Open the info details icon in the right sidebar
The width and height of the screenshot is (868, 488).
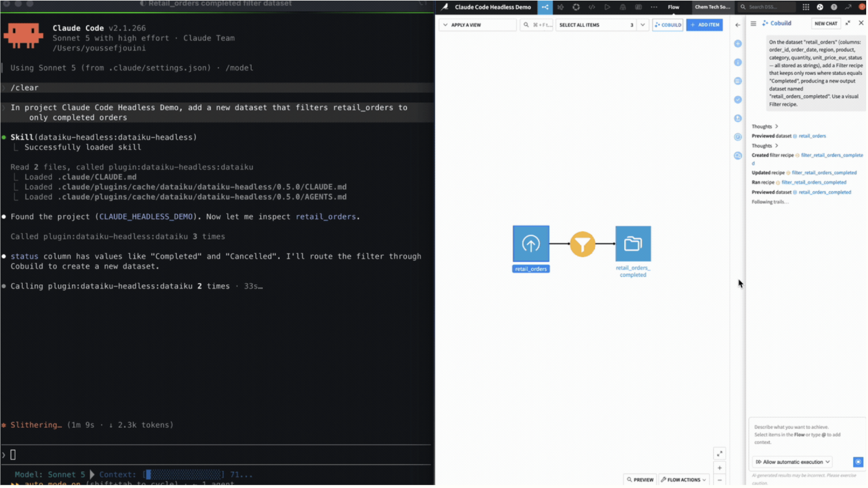click(x=738, y=62)
